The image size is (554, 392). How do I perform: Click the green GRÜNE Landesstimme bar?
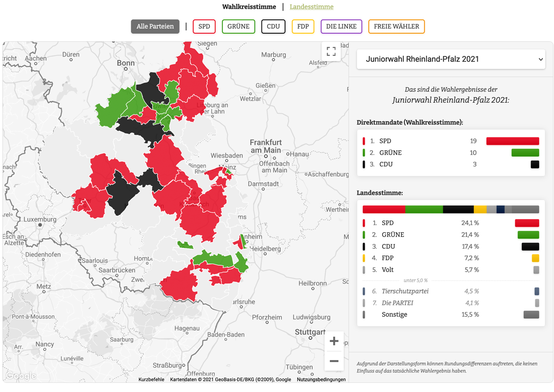528,235
